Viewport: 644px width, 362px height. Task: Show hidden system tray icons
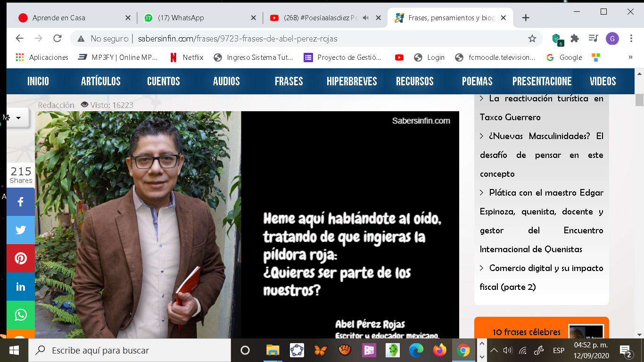click(494, 351)
